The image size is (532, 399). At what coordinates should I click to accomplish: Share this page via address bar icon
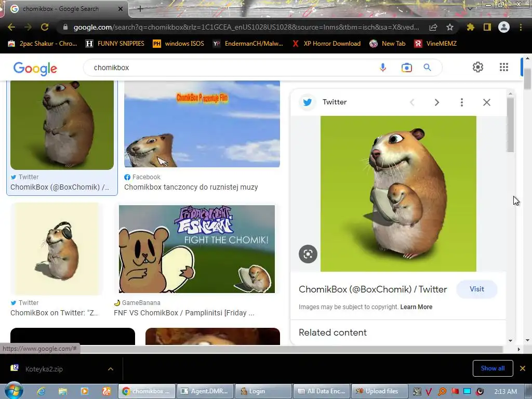point(433,28)
